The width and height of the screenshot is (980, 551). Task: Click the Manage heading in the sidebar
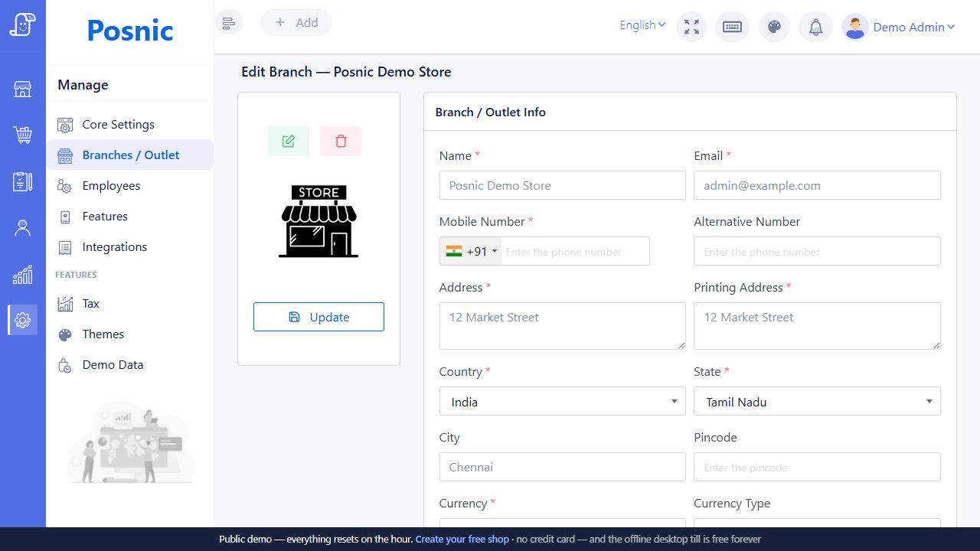83,85
